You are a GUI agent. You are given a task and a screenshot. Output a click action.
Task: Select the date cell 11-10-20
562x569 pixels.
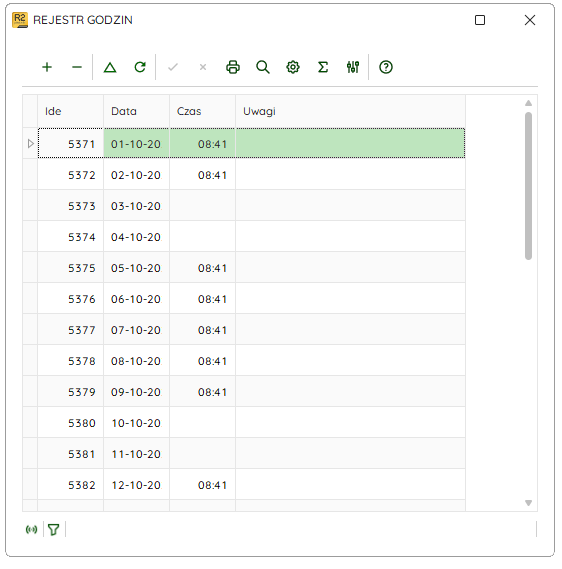coord(136,454)
